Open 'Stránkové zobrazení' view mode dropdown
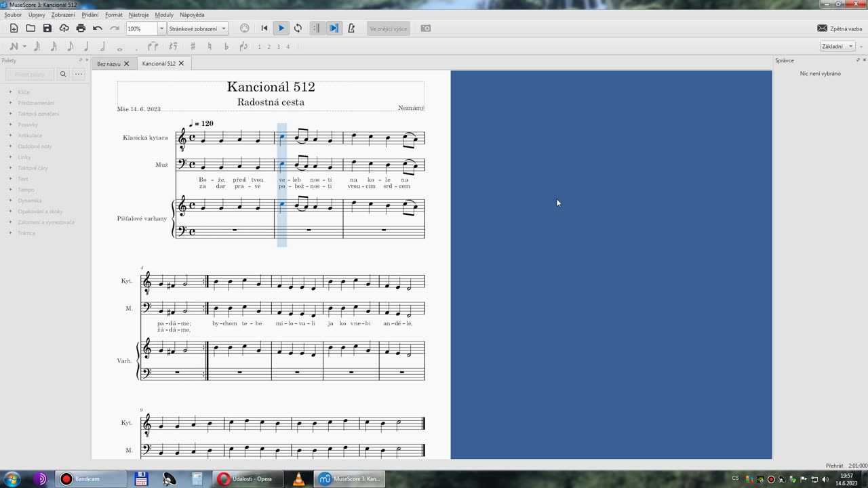This screenshot has width=868, height=488. point(197,28)
